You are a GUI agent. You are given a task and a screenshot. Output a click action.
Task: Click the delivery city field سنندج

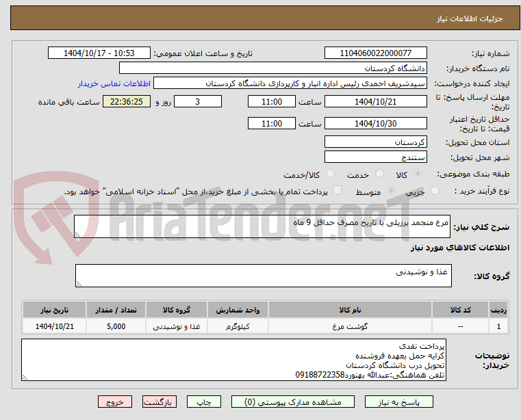(x=375, y=157)
